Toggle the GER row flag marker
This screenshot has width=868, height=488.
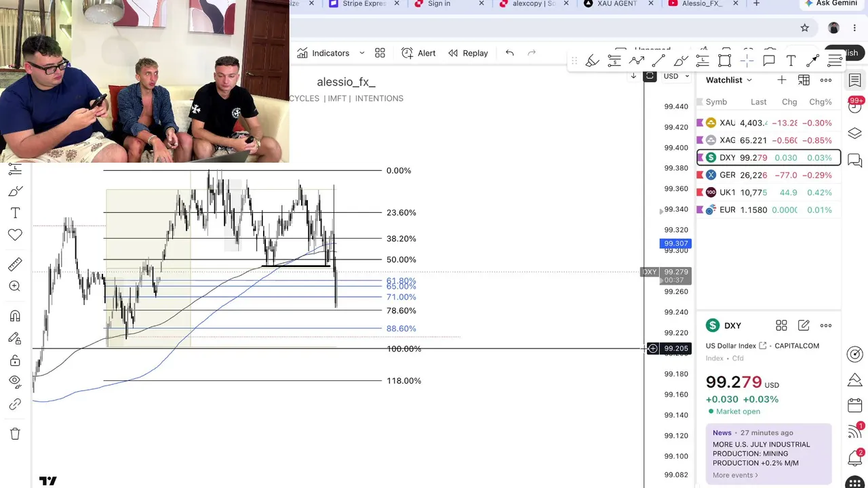[701, 175]
